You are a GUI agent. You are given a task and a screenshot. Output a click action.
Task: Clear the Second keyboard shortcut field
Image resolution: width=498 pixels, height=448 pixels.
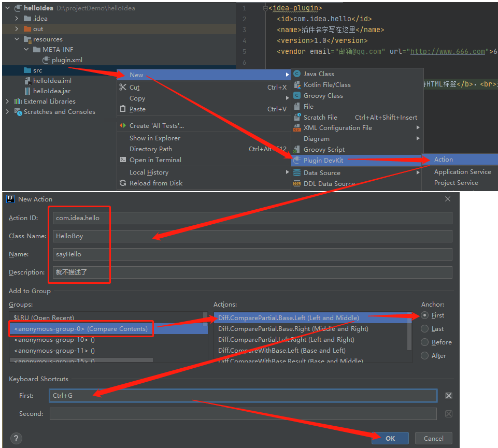(448, 414)
